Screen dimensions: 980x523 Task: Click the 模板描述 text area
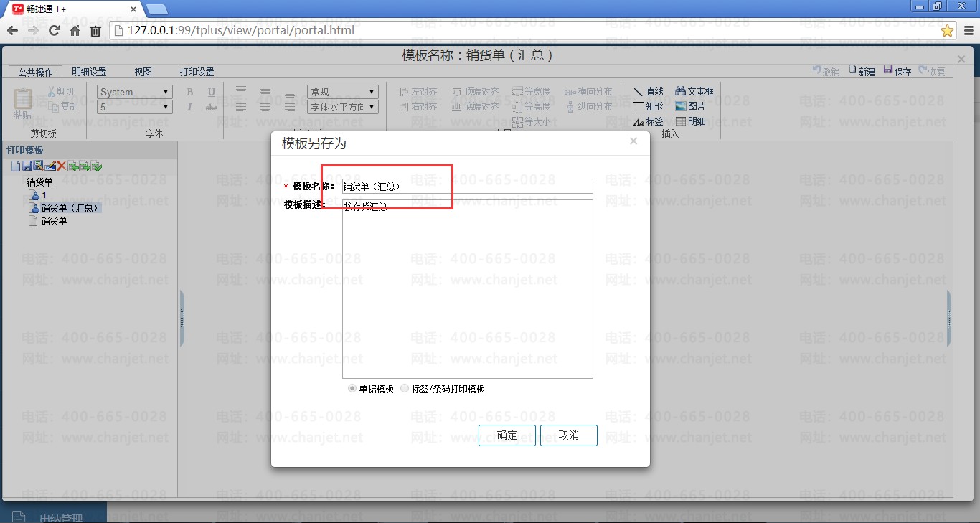[468, 289]
